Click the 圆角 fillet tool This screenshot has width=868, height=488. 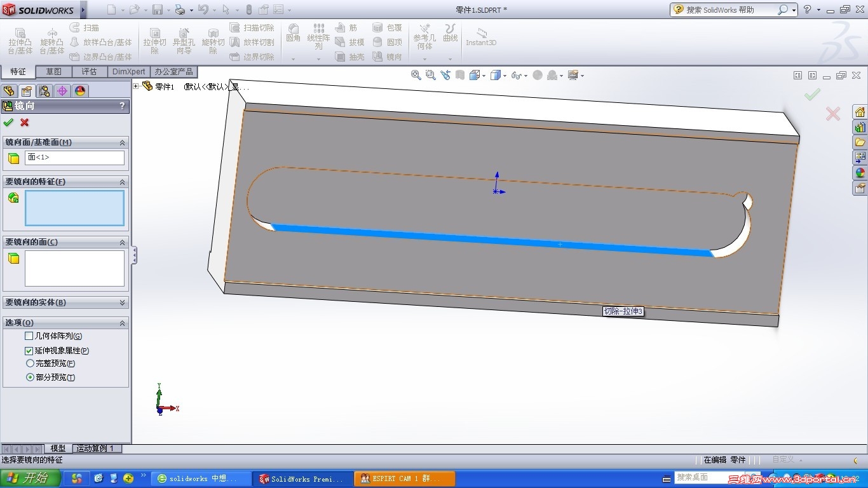[x=293, y=33]
